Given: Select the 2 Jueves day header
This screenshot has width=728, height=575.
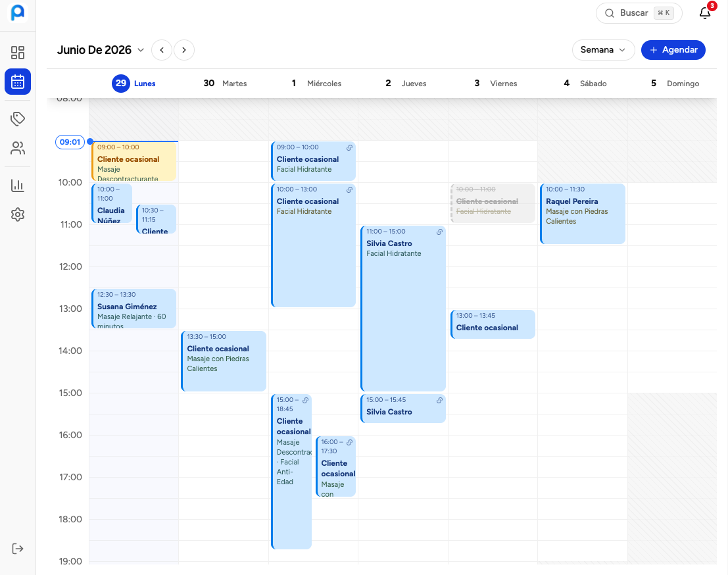Looking at the screenshot, I should pos(406,83).
